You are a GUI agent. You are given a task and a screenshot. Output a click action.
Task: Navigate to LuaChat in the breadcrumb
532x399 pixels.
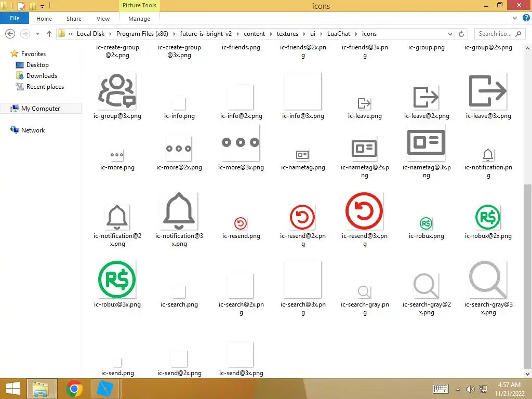tap(339, 34)
